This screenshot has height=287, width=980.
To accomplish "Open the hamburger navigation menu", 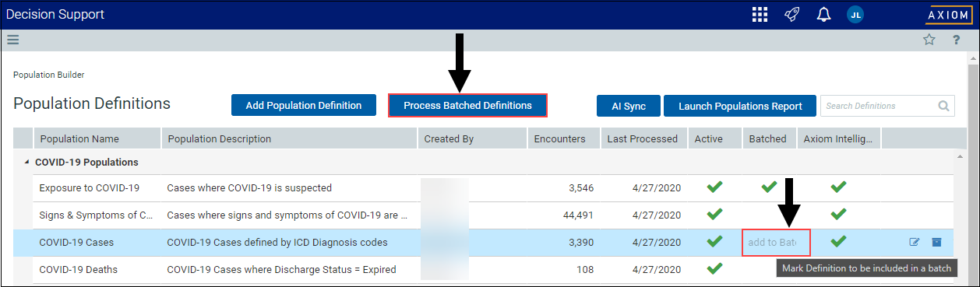I will click(x=12, y=40).
